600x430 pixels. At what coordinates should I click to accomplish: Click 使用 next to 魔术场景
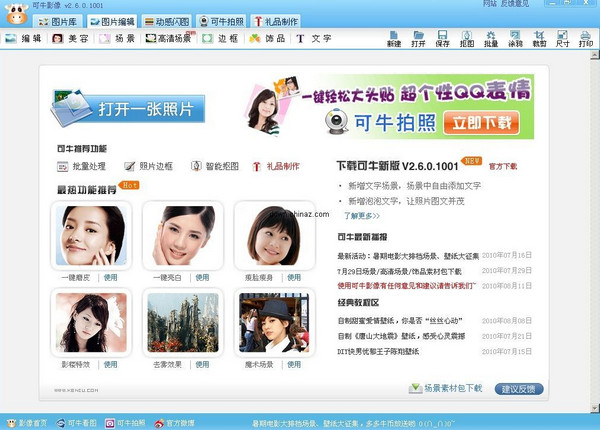pyautogui.click(x=294, y=365)
